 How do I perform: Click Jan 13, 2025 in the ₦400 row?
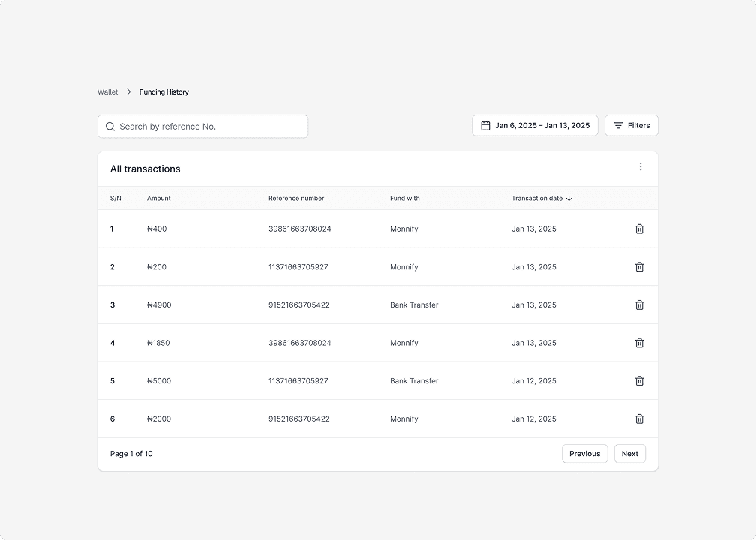(534, 229)
